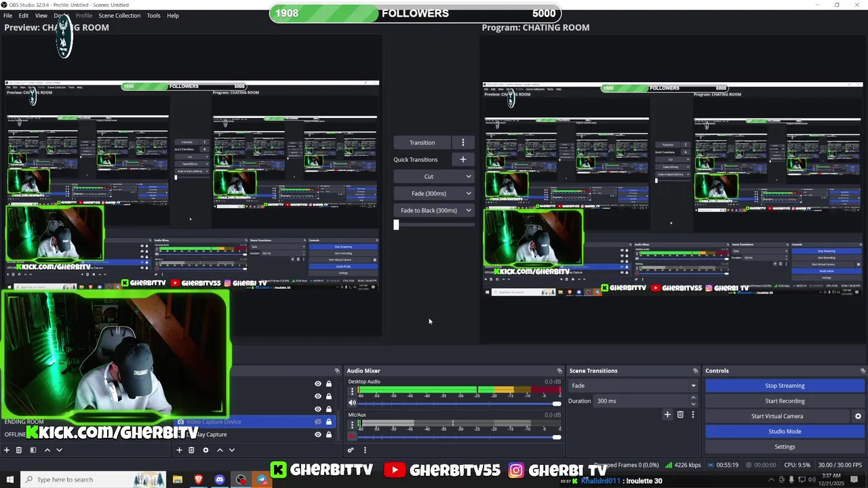This screenshot has width=868, height=488.
Task: Add a new source with the plus icon
Action: [x=179, y=450]
